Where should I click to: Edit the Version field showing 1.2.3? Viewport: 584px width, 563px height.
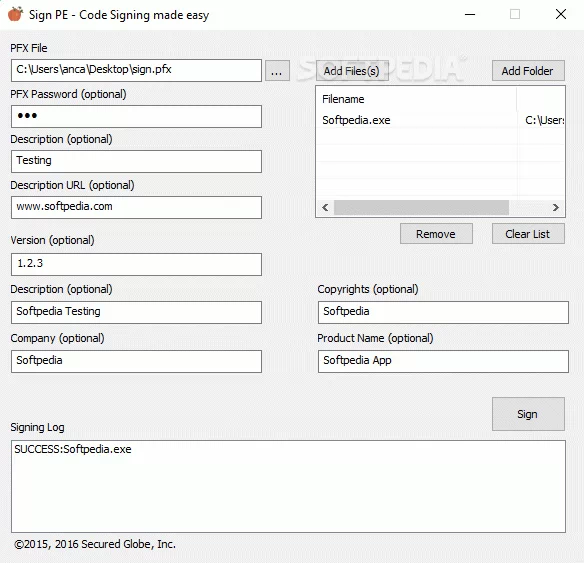(x=136, y=264)
